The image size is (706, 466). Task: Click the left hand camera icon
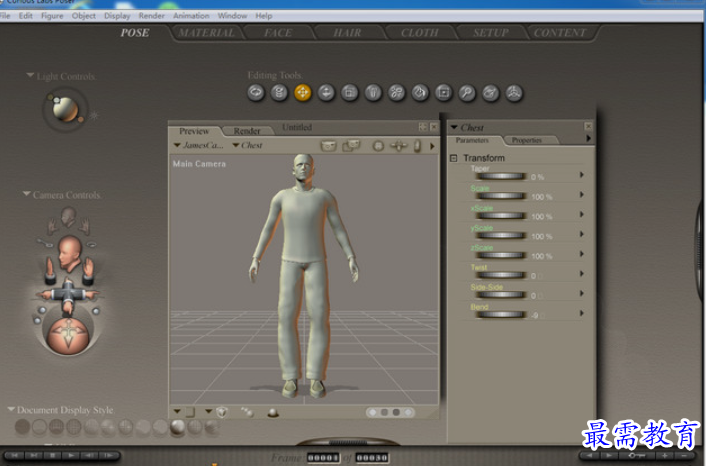(x=54, y=226)
